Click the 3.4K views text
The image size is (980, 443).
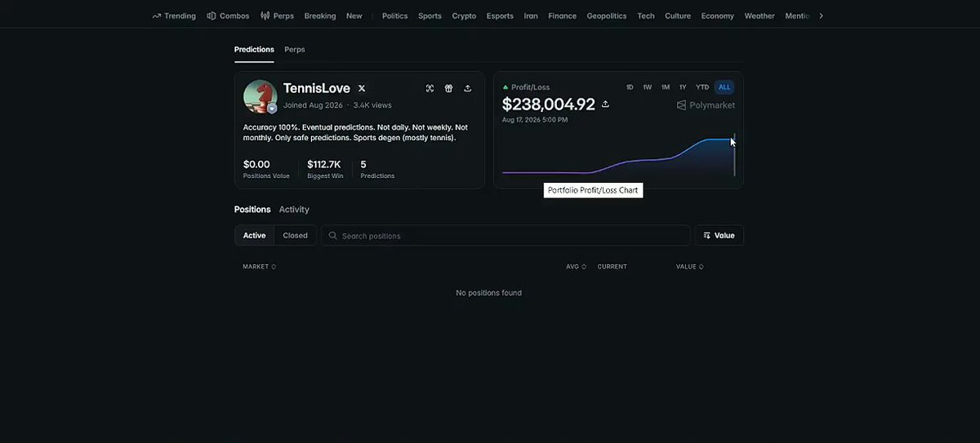[372, 105]
